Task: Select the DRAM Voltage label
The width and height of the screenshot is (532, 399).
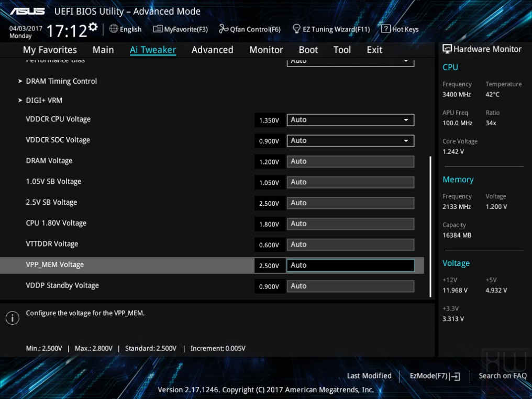Action: click(x=49, y=161)
